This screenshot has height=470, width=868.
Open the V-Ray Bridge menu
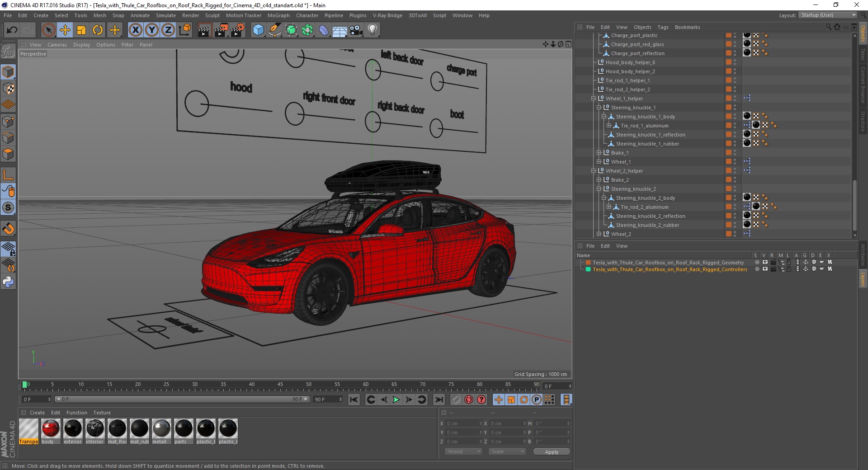click(387, 15)
